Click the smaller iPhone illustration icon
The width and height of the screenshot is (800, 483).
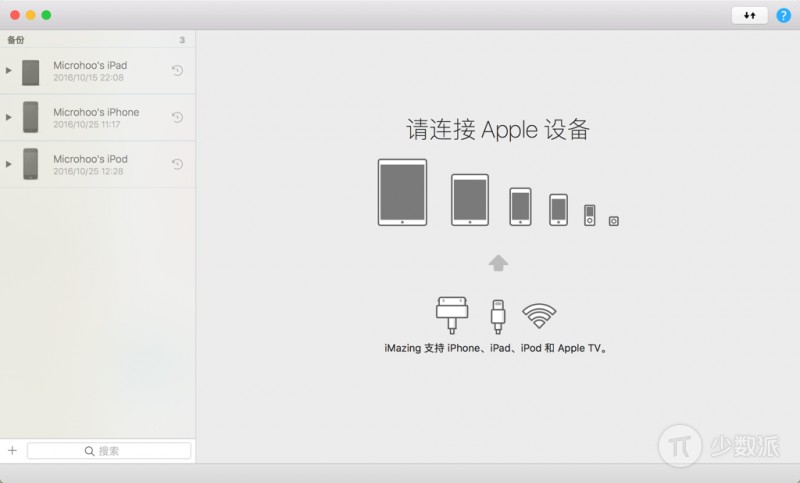point(558,210)
